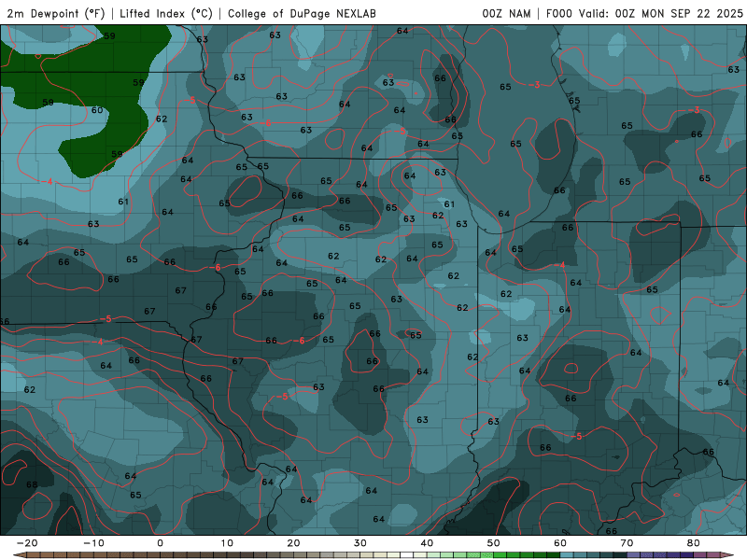Click the white segment of the color bar
This screenshot has height=560, width=747.
[406, 555]
